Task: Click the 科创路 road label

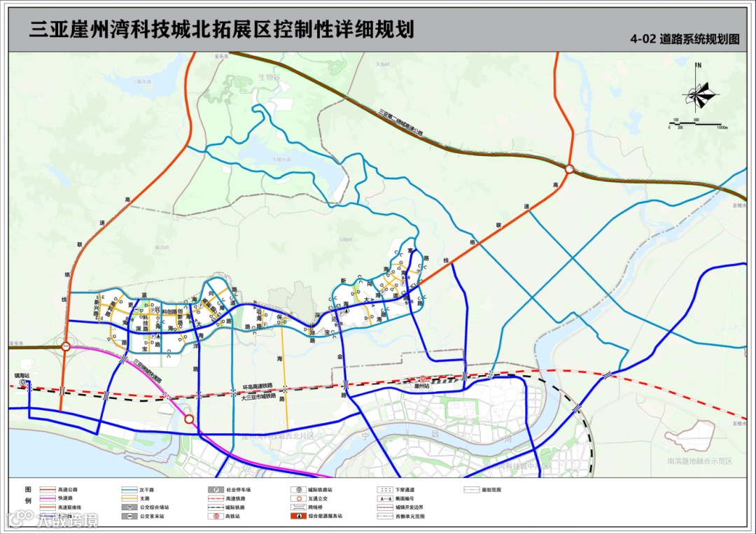Action: pyautogui.click(x=169, y=312)
